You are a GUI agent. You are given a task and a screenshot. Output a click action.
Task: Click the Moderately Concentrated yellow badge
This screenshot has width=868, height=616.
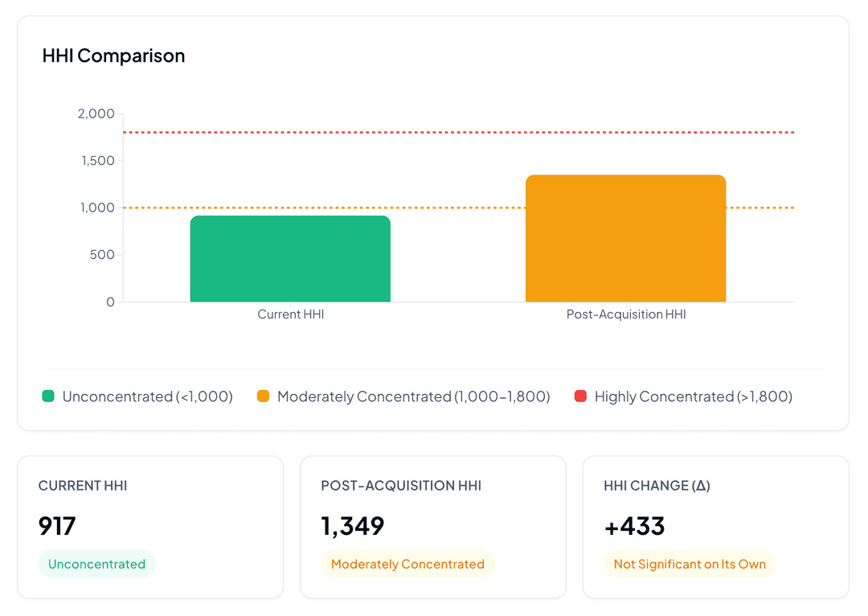pos(407,564)
